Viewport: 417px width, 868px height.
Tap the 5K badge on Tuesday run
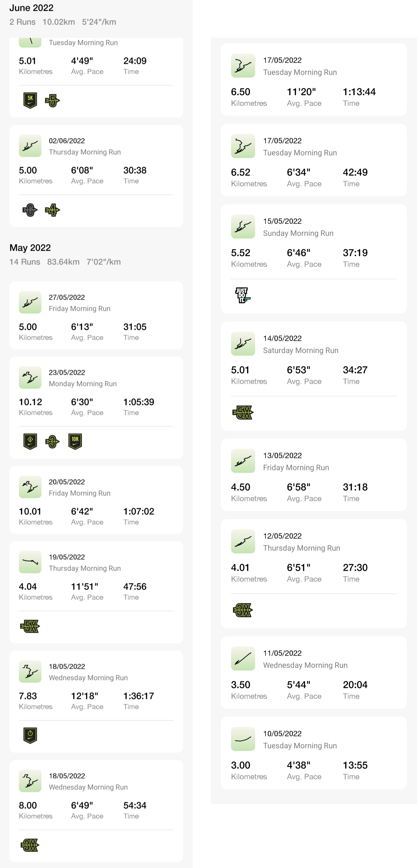[x=30, y=100]
